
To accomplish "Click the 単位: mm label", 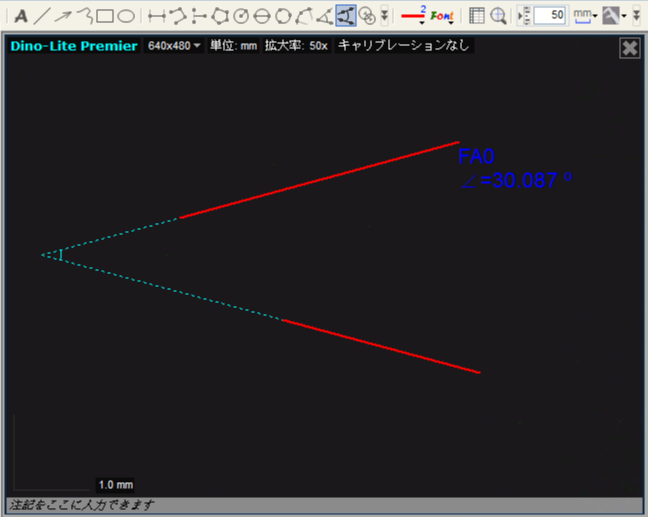I will pyautogui.click(x=233, y=45).
